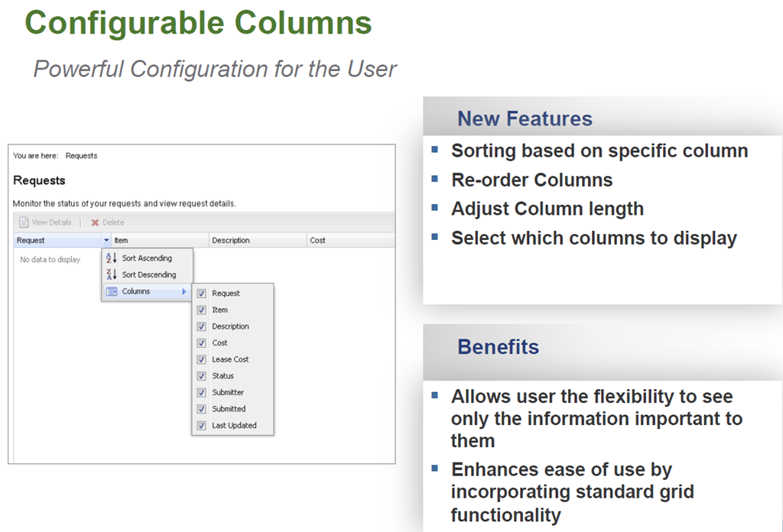Choose Sort Ascending from the menu
The width and height of the screenshot is (783, 532).
pos(147,258)
